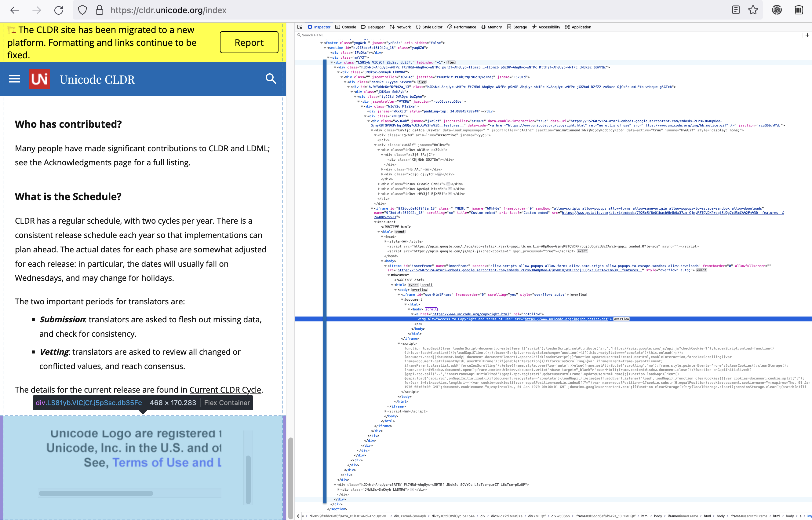The width and height of the screenshot is (812, 520).
Task: Toggle the scroll badge next to body element
Action: (431, 309)
